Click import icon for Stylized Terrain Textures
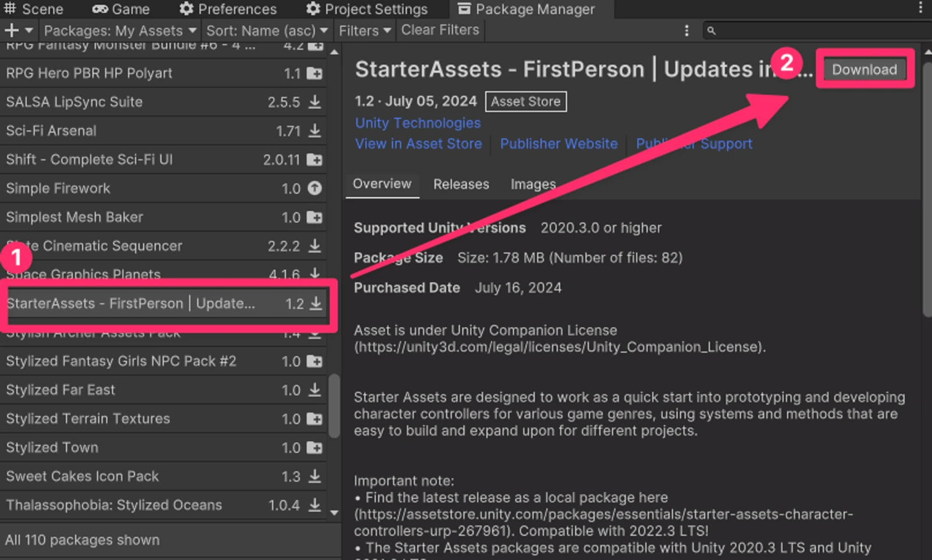This screenshot has height=560, width=932. click(x=315, y=419)
